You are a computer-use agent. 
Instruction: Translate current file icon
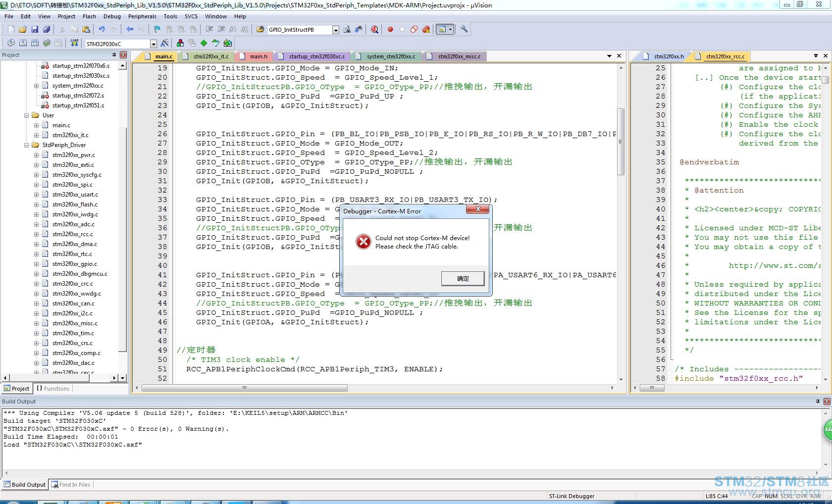point(11,43)
